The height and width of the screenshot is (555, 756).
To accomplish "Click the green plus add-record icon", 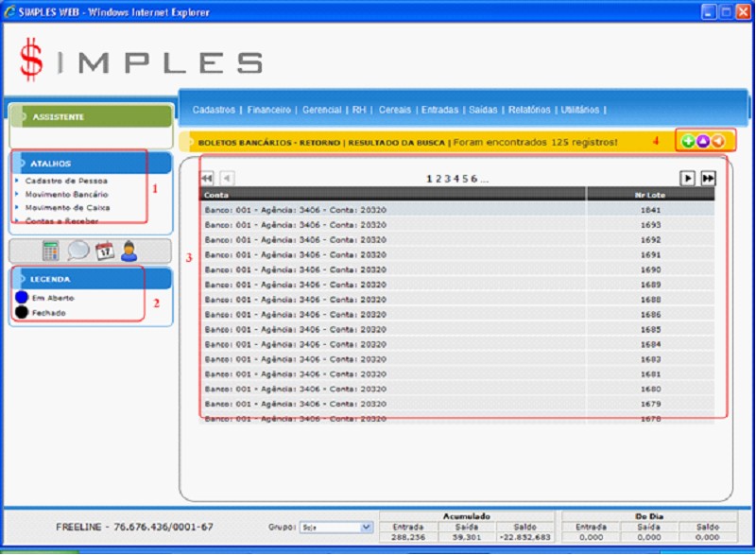I will click(688, 141).
